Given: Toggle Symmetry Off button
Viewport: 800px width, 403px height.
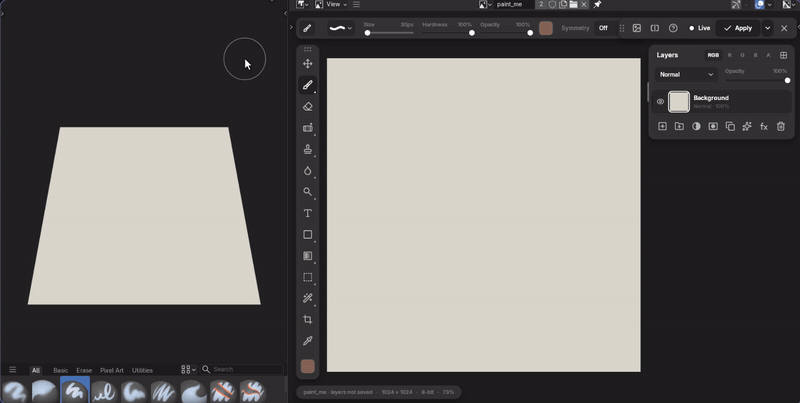Looking at the screenshot, I should 603,28.
